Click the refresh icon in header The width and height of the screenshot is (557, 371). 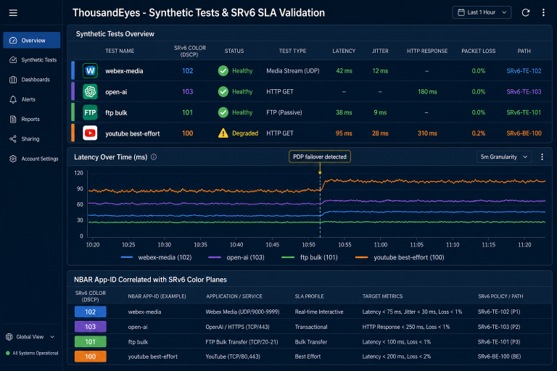tap(525, 13)
